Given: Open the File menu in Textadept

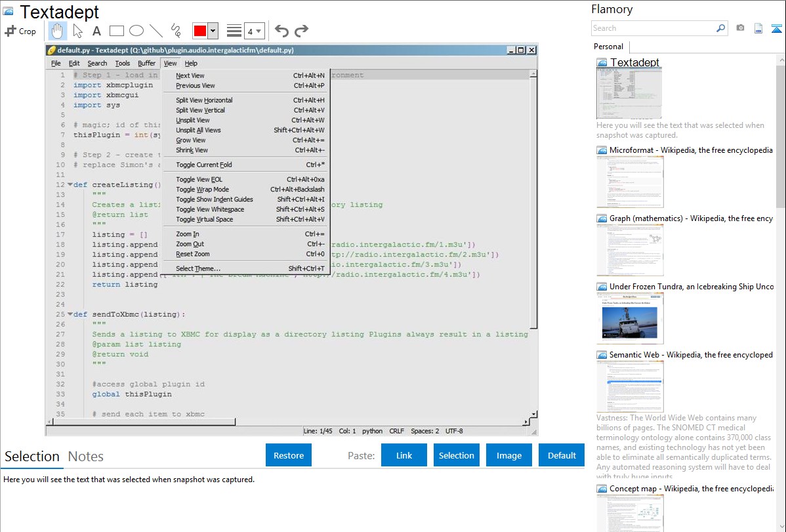Looking at the screenshot, I should pos(56,63).
